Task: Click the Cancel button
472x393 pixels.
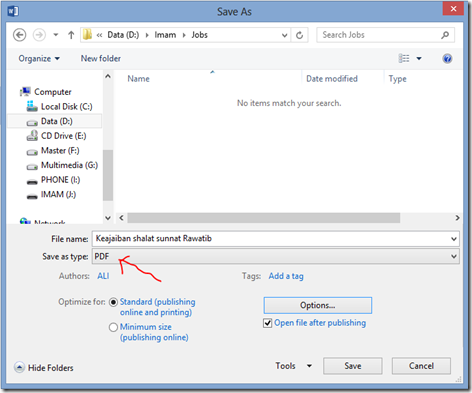Action: point(421,366)
